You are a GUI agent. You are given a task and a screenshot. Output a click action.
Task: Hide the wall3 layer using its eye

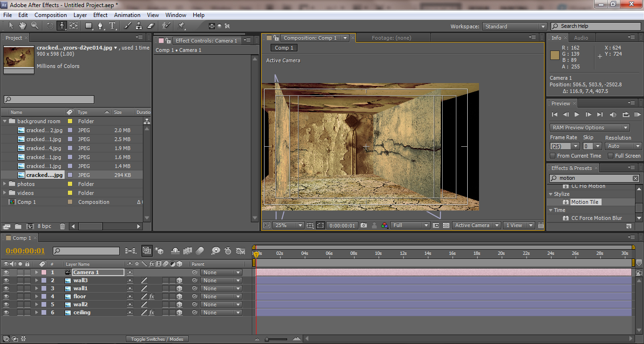(x=6, y=280)
